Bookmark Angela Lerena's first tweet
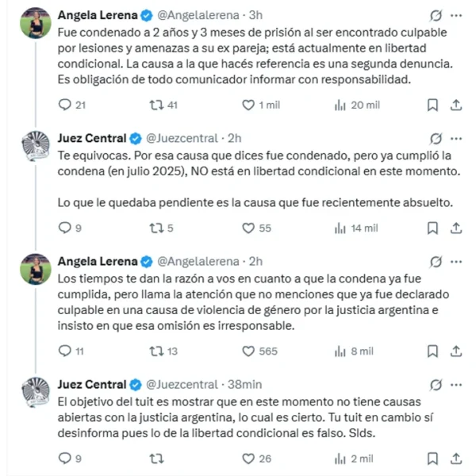This screenshot has height=476, width=476. 432,105
